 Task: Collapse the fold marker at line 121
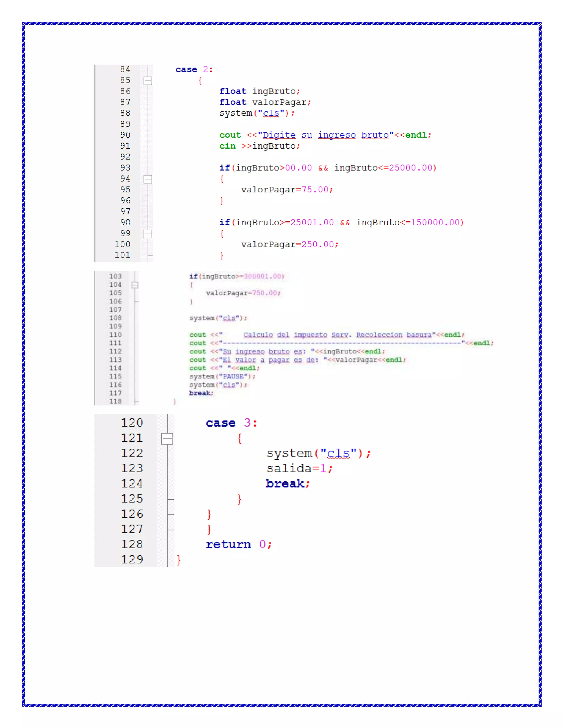coord(167,438)
